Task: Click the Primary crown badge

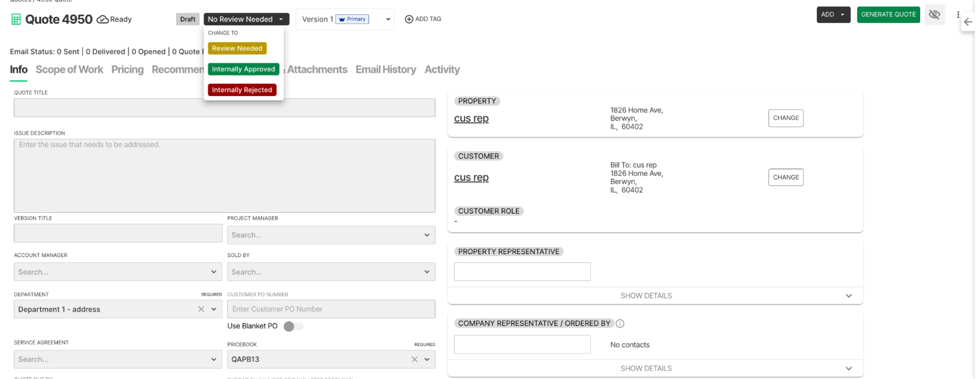Action: pos(352,19)
